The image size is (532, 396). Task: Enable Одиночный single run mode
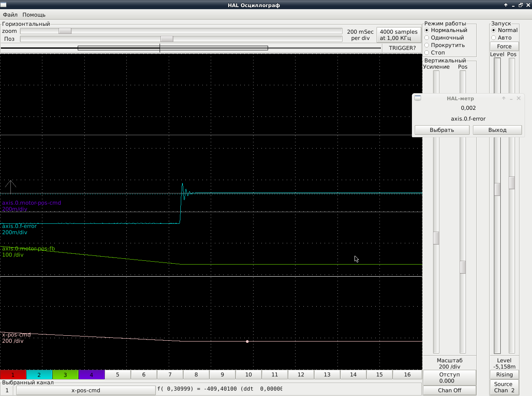(444, 37)
